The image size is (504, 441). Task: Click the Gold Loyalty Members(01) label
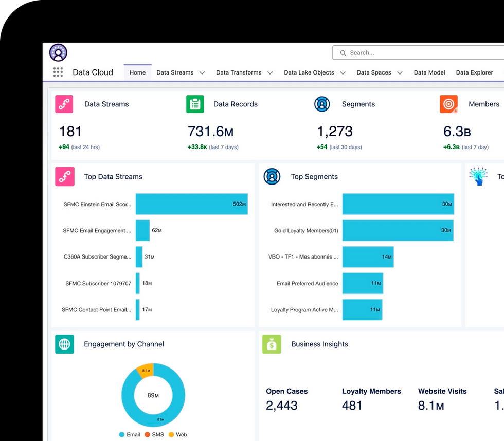(x=306, y=230)
